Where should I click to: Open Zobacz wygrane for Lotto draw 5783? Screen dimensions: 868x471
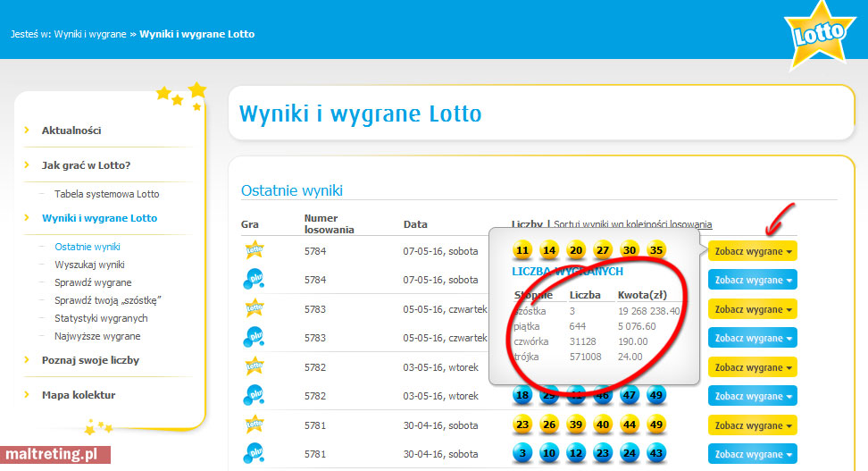tap(752, 309)
